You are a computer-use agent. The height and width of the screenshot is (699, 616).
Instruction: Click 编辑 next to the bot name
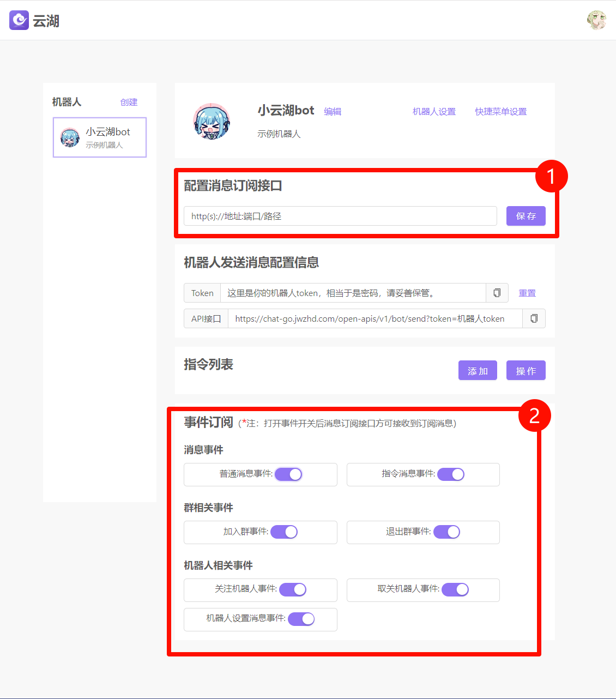point(333,111)
